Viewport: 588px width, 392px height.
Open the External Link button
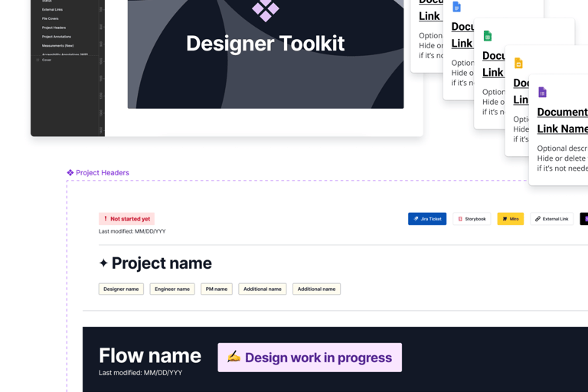(551, 219)
